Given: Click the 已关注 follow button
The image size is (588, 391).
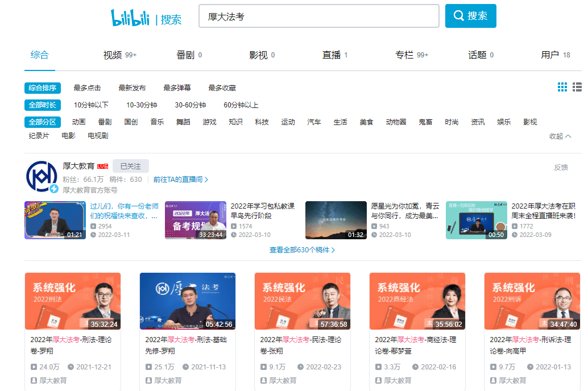Looking at the screenshot, I should click(130, 166).
